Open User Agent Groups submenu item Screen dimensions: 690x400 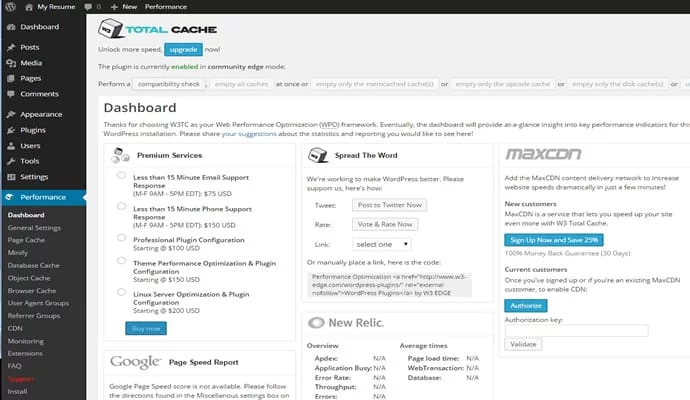click(38, 303)
